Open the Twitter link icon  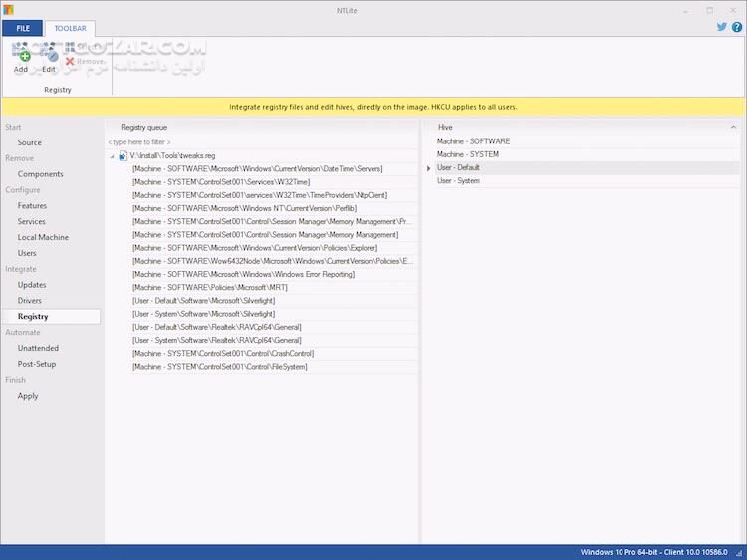click(x=721, y=28)
